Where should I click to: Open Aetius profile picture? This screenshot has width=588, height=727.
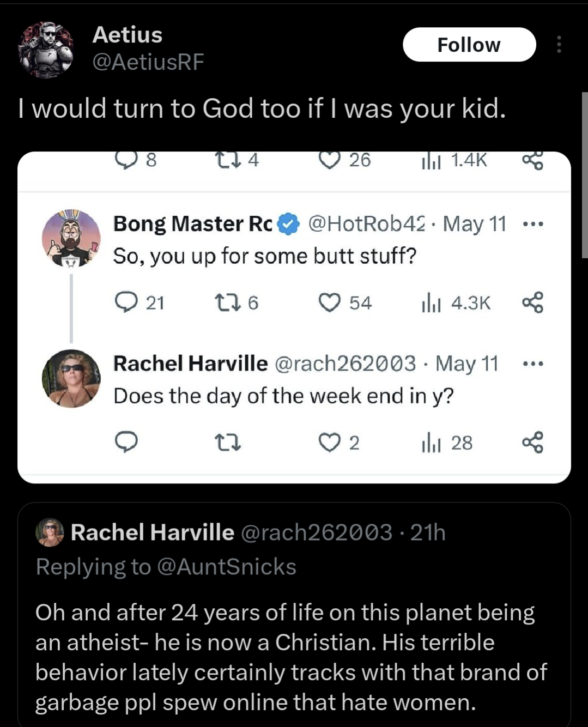(x=46, y=50)
